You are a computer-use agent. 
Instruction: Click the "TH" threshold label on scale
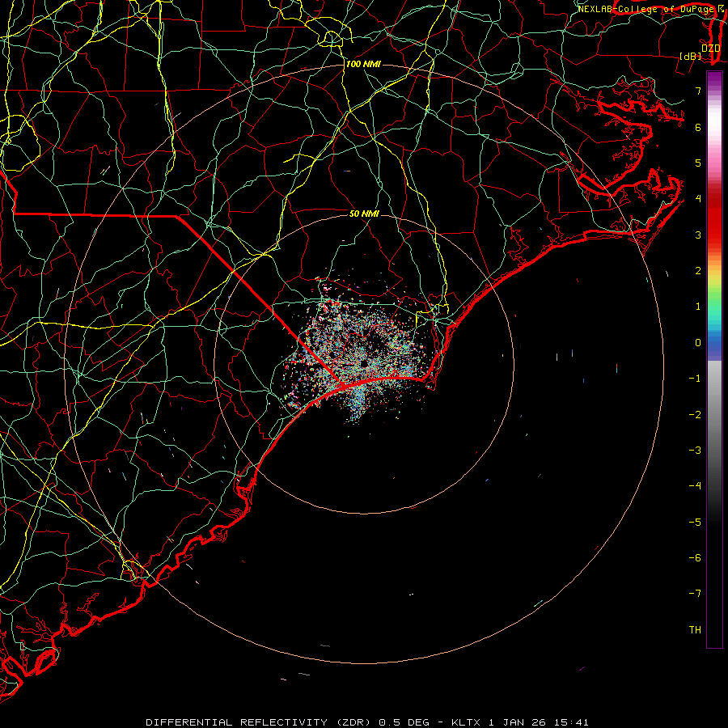click(695, 630)
